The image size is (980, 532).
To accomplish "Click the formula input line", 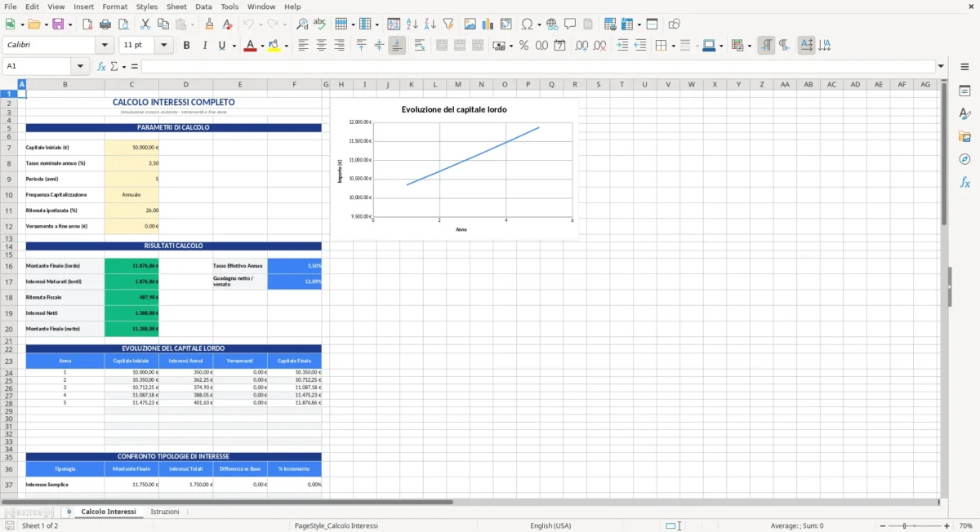I will point(538,66).
